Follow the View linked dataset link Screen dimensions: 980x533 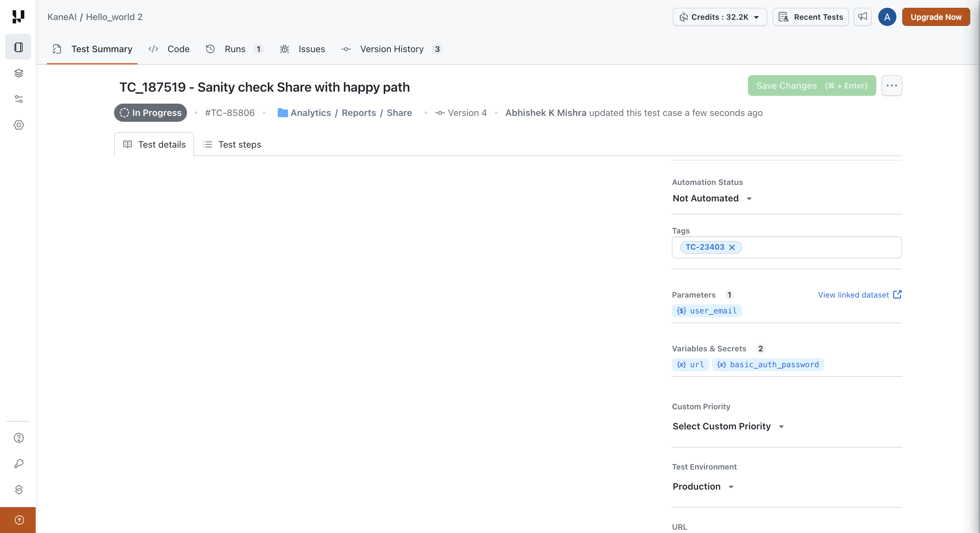853,295
